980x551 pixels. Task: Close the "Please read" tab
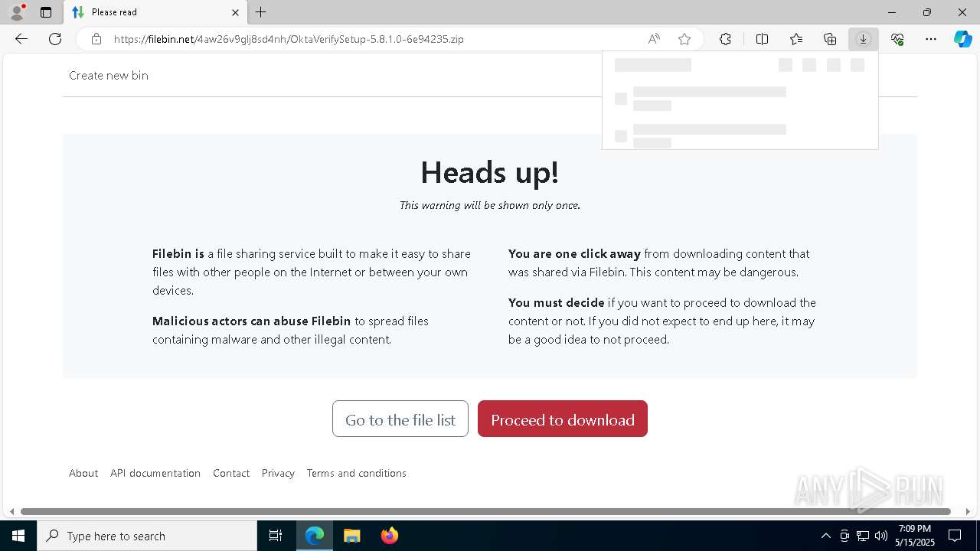(235, 12)
